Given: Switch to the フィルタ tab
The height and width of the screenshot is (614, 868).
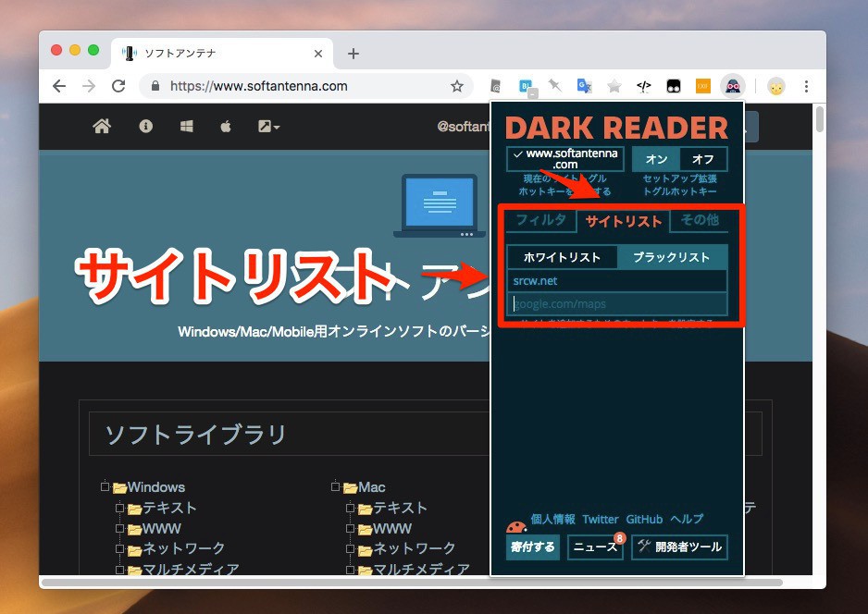Looking at the screenshot, I should coord(540,220).
